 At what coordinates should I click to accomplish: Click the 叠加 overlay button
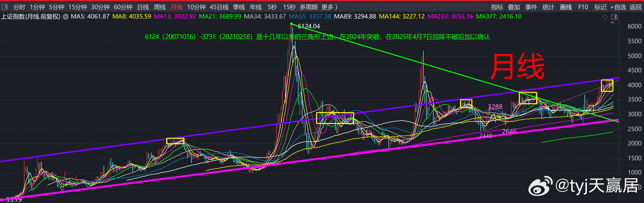(x=514, y=7)
